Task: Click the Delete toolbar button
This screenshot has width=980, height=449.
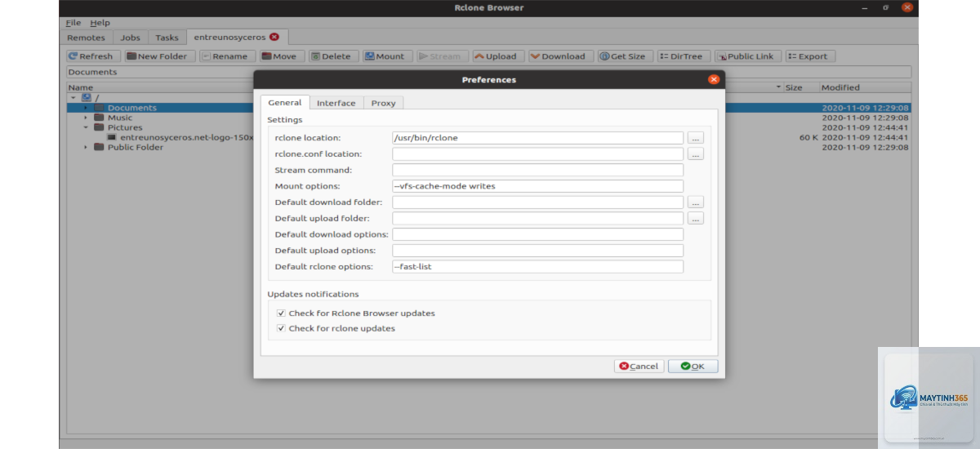Action: click(x=333, y=56)
